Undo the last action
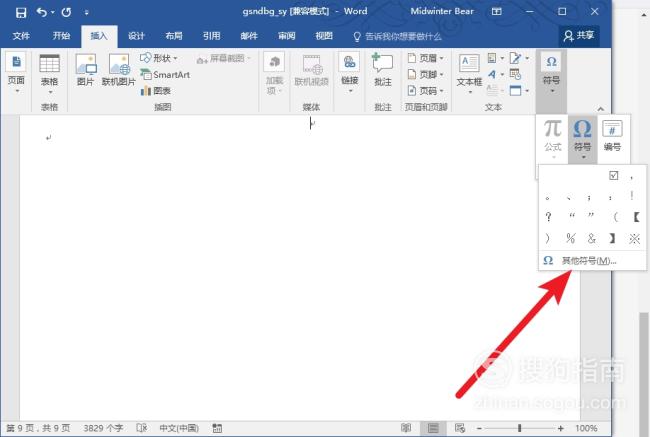 [41, 12]
